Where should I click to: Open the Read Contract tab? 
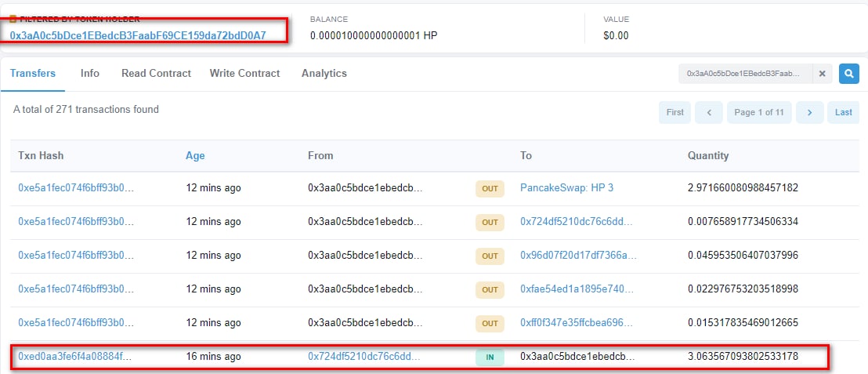(x=156, y=73)
